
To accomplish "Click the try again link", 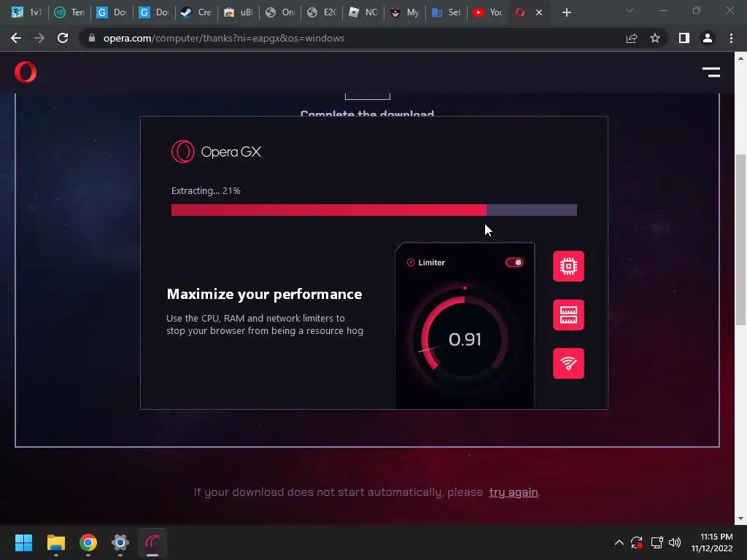I will [x=514, y=492].
